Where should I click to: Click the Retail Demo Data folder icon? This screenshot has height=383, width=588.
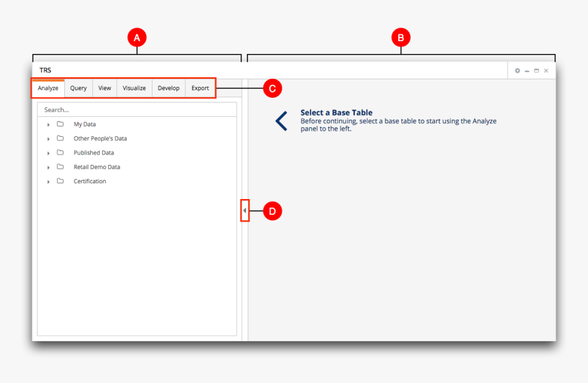pyautogui.click(x=60, y=167)
